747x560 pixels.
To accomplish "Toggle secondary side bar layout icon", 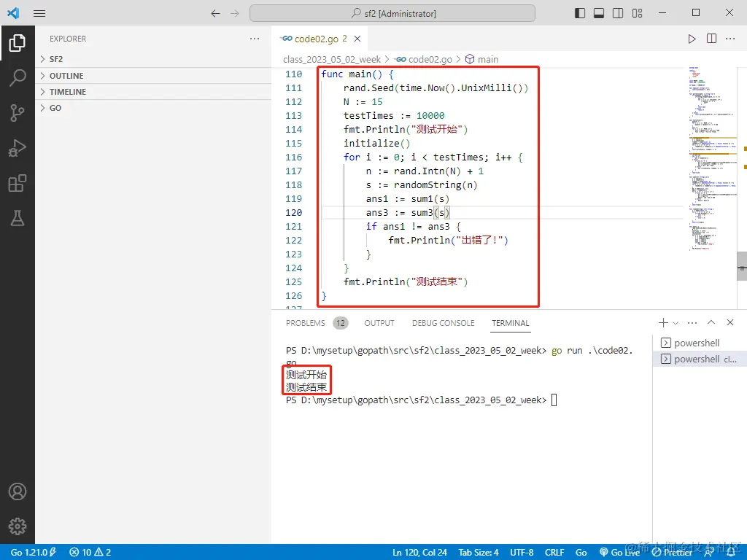I will coord(618,13).
